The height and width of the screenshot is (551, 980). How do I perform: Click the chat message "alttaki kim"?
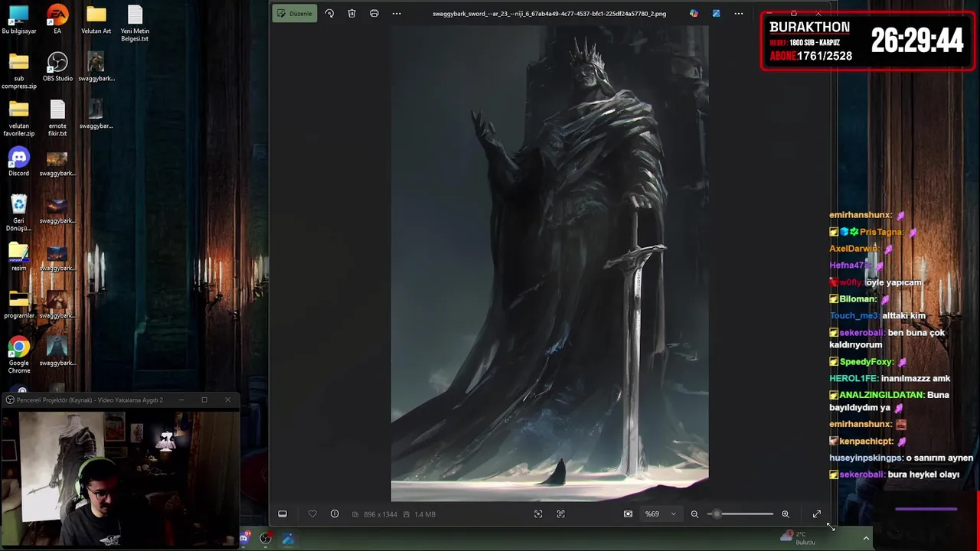point(904,315)
